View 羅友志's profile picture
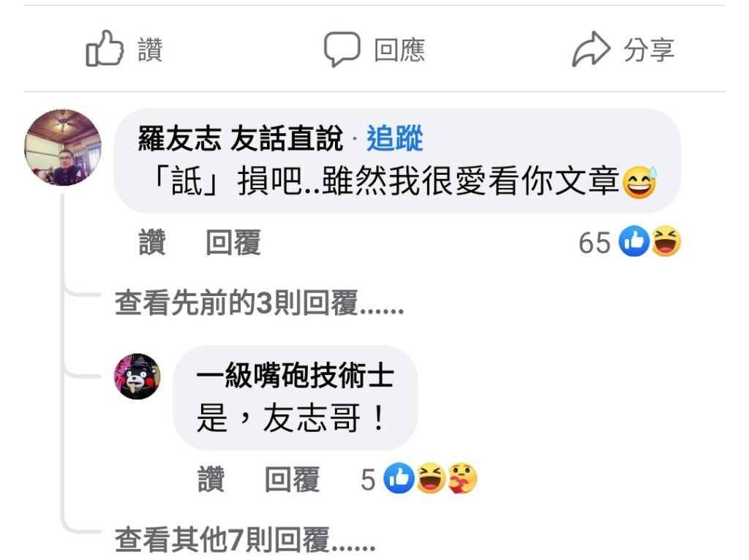The width and height of the screenshot is (749, 560). (x=63, y=147)
